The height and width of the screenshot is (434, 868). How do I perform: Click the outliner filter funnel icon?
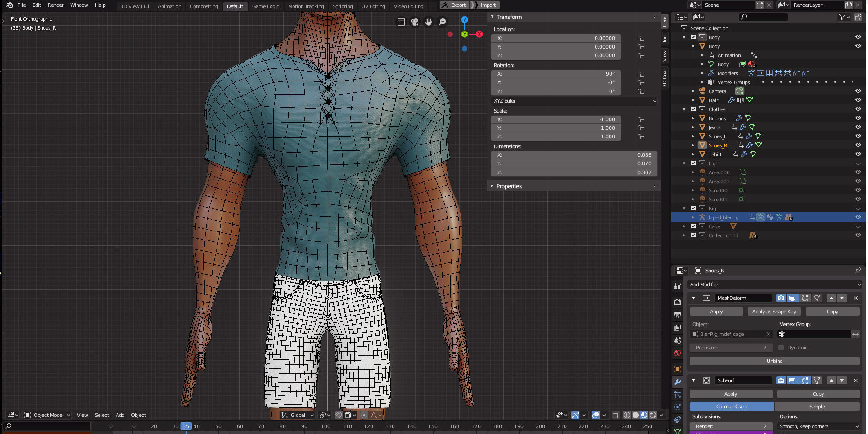pos(844,17)
